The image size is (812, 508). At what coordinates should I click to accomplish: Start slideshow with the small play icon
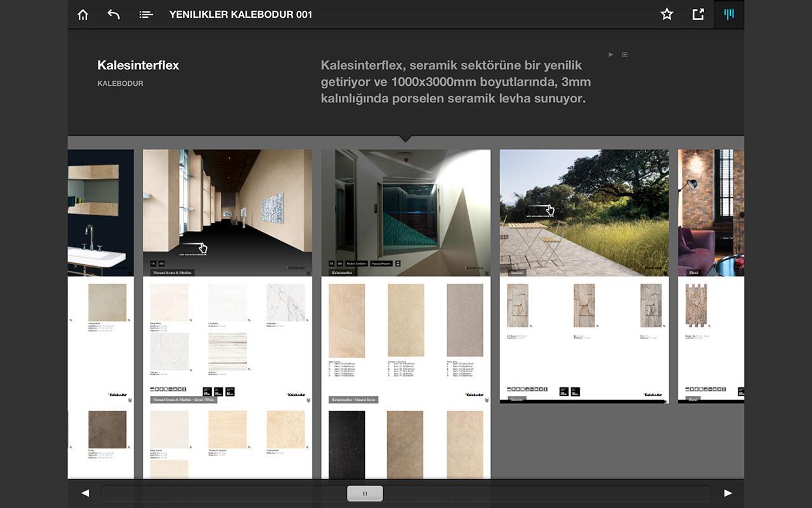[x=611, y=55]
